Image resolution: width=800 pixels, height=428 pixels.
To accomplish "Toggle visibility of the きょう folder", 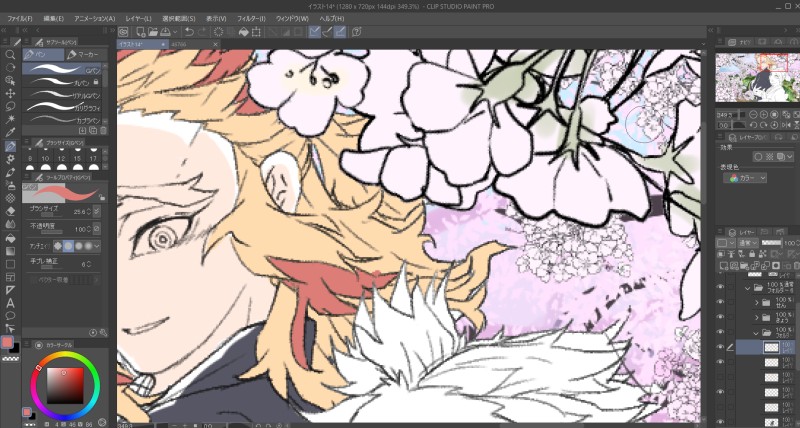I will [720, 317].
